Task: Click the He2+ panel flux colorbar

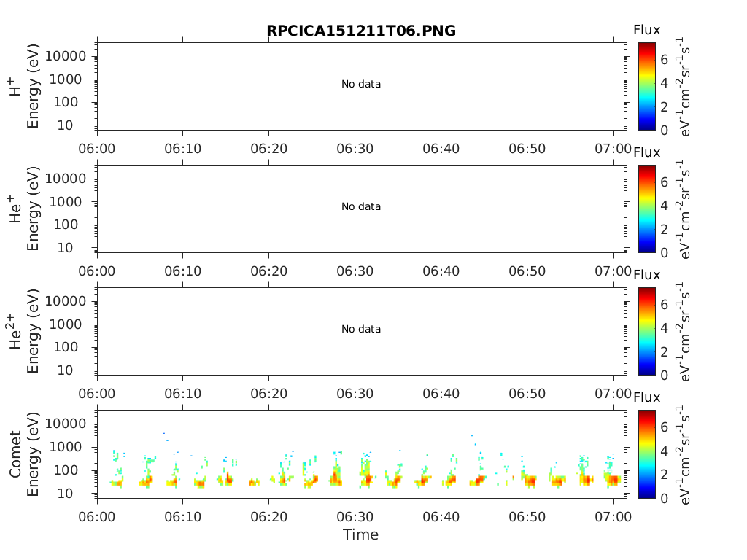Action: pos(646,331)
